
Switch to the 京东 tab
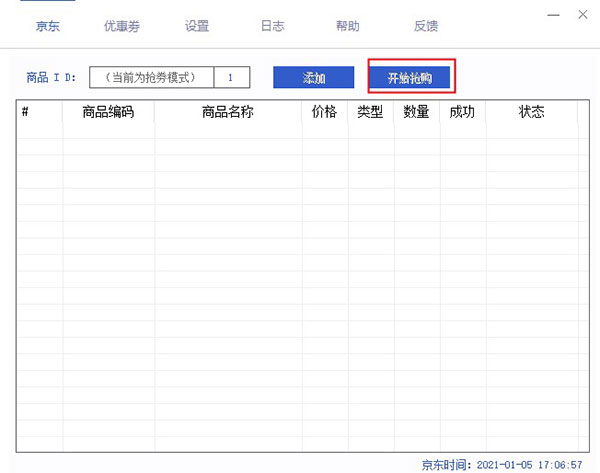tap(47, 26)
